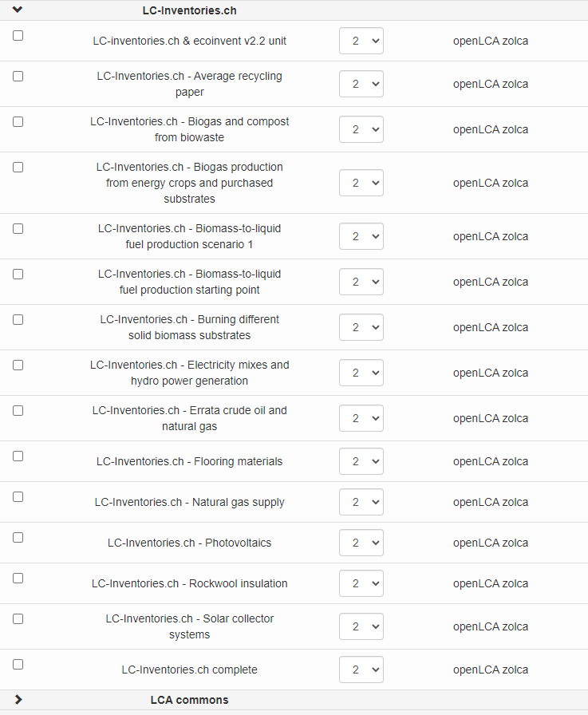This screenshot has height=715, width=588.
Task: Click openLCA zolca in Photovoltaics row
Action: tap(490, 543)
